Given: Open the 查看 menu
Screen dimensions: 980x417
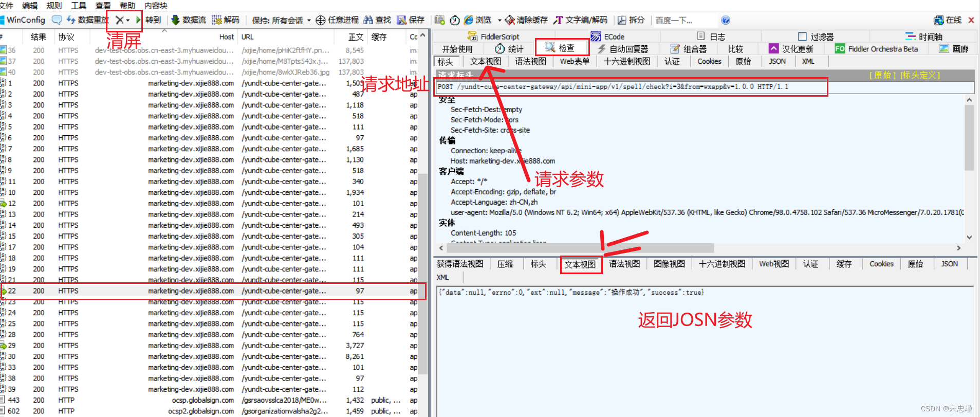Looking at the screenshot, I should (103, 5).
